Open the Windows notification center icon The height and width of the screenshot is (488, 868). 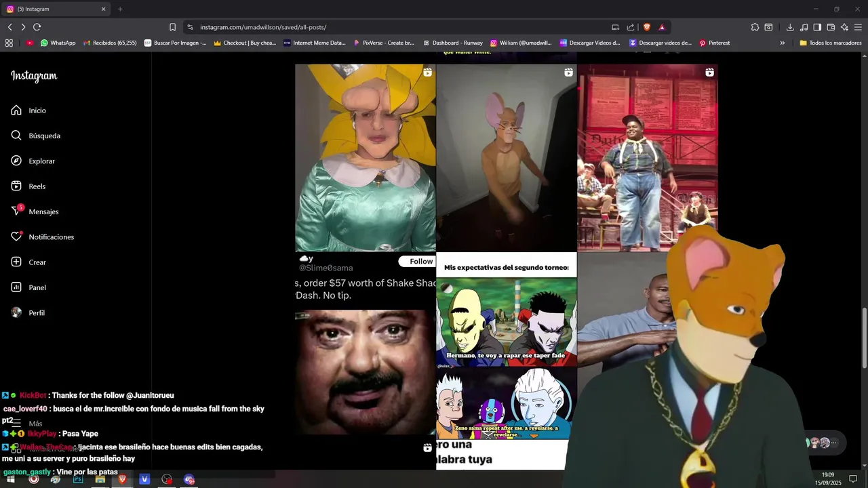click(853, 479)
